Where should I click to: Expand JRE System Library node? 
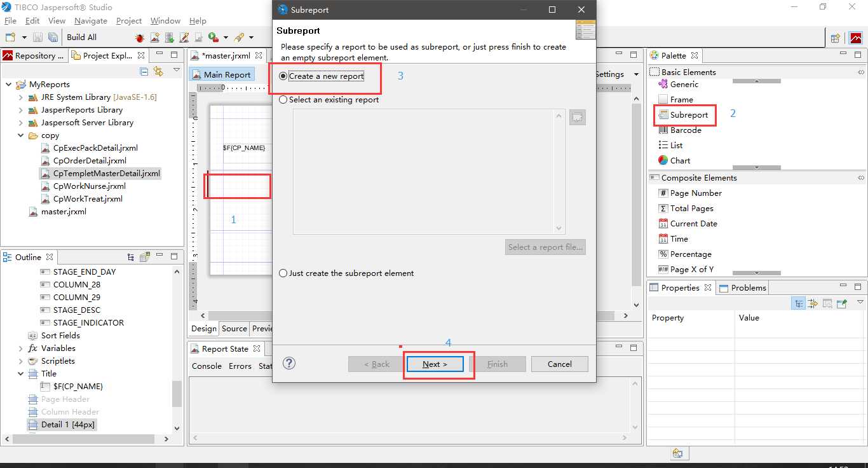tap(21, 97)
